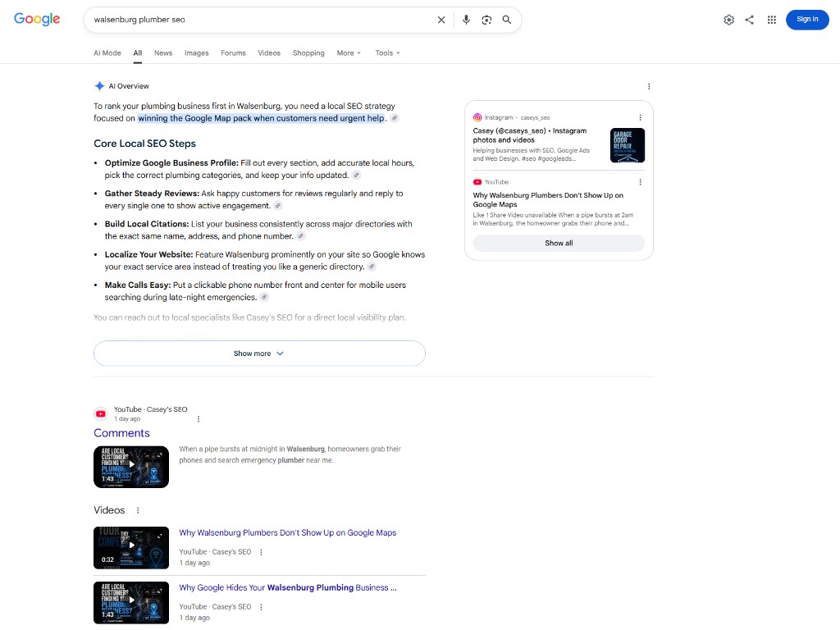Click Instagram icon in source card
Image resolution: width=840 pixels, height=630 pixels.
point(477,117)
